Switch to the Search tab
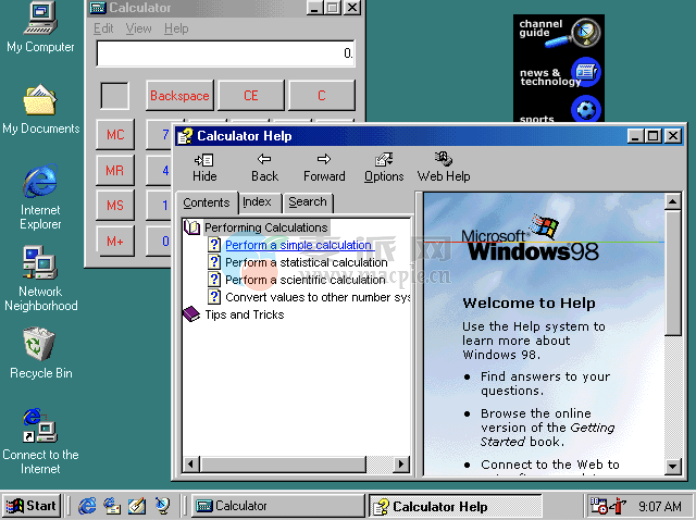This screenshot has width=696, height=520. pyautogui.click(x=308, y=202)
